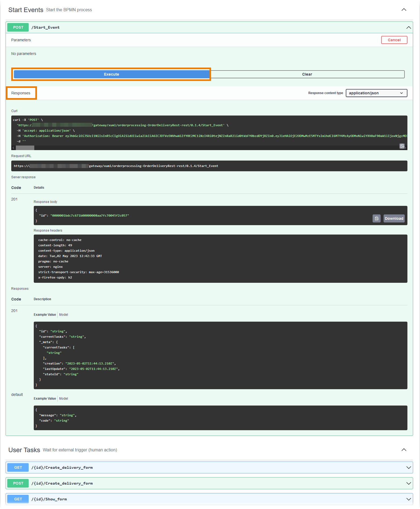Click the Clear button
420x509 pixels.
click(x=307, y=74)
